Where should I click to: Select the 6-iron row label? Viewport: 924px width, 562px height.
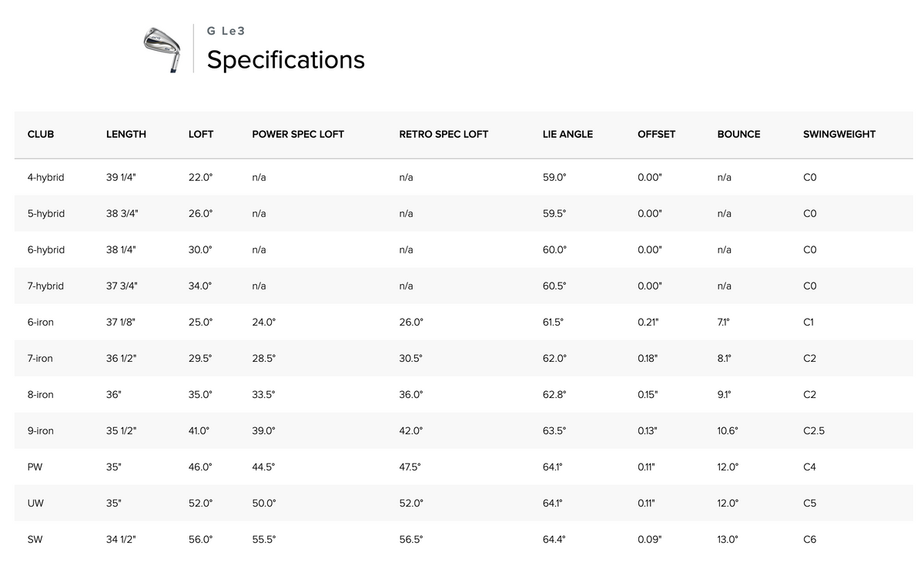[41, 322]
